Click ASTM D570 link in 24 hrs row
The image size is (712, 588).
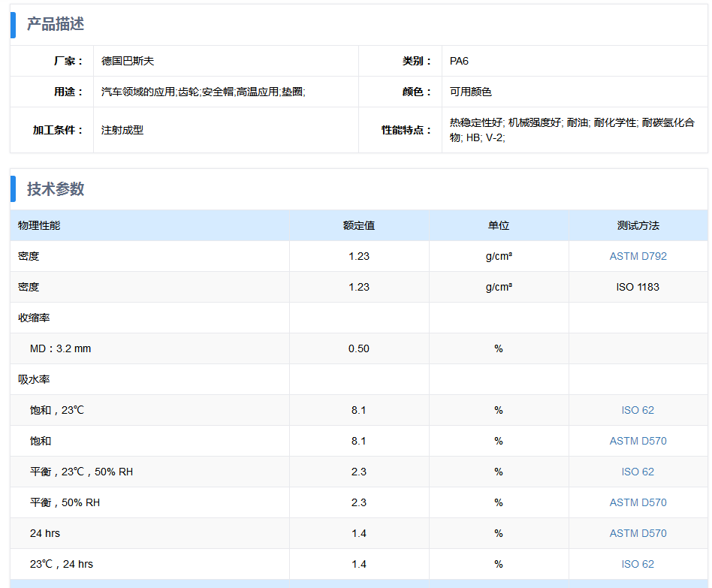click(638, 533)
